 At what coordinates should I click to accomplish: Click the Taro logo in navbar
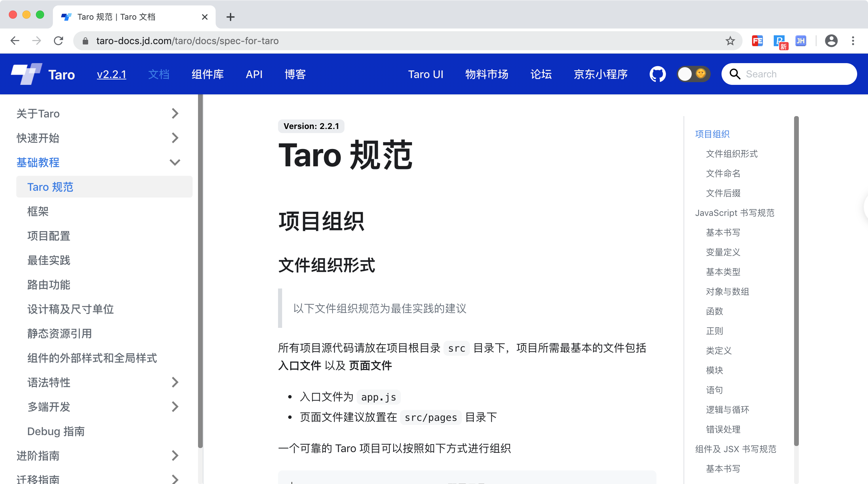click(26, 74)
